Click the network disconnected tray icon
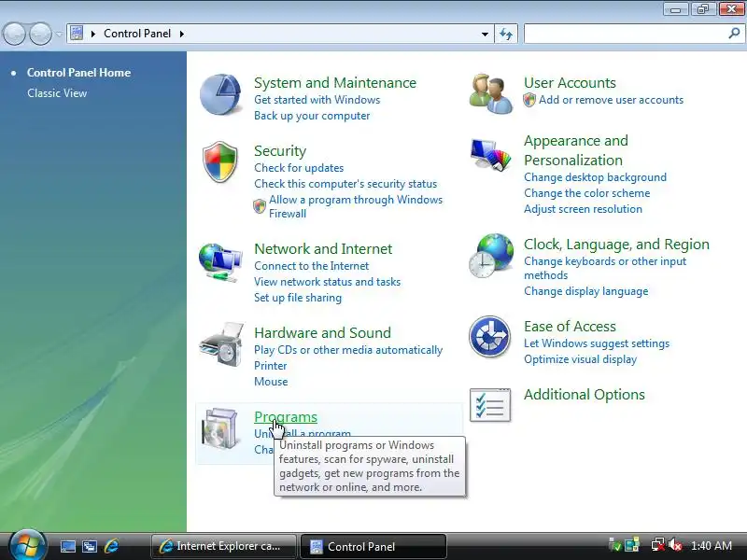 pos(658,545)
